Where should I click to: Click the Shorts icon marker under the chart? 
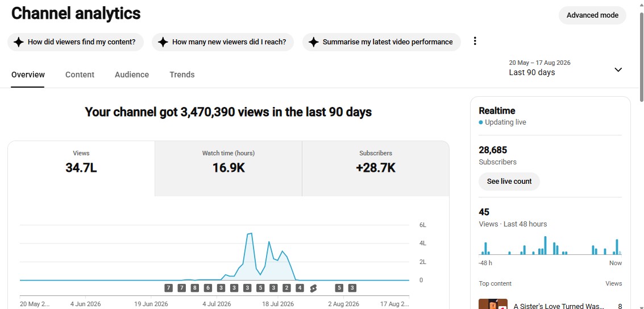click(313, 288)
